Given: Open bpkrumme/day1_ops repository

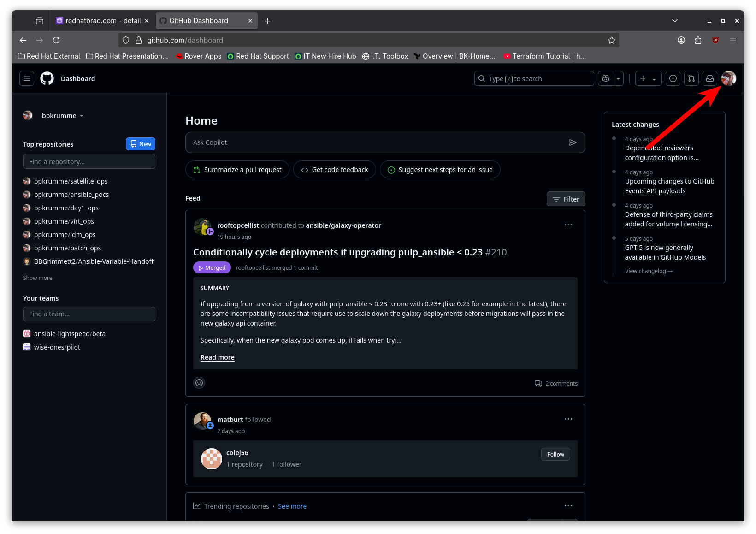Looking at the screenshot, I should pos(66,208).
